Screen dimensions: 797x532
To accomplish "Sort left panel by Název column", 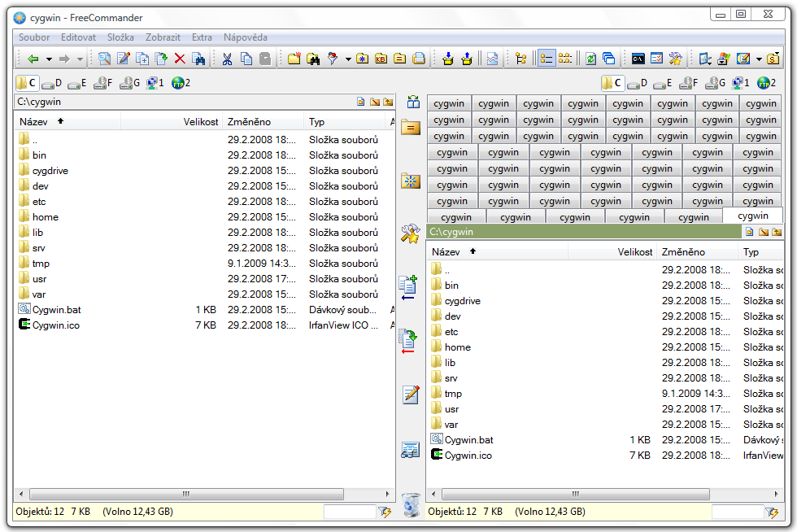I will [x=68, y=121].
